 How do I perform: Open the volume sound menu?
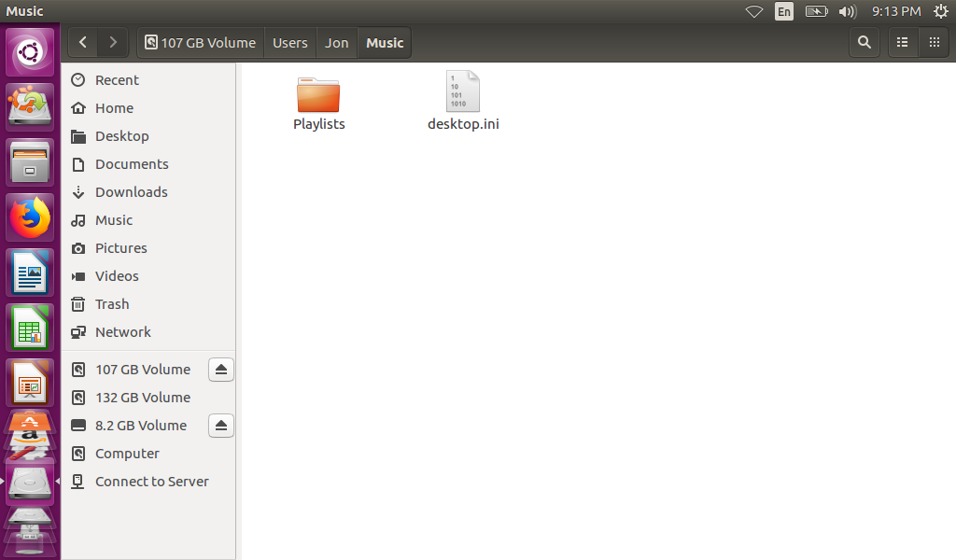click(x=847, y=11)
